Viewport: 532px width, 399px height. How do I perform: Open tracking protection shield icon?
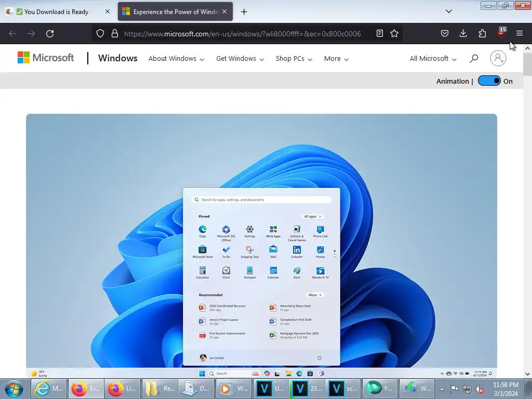[100, 34]
